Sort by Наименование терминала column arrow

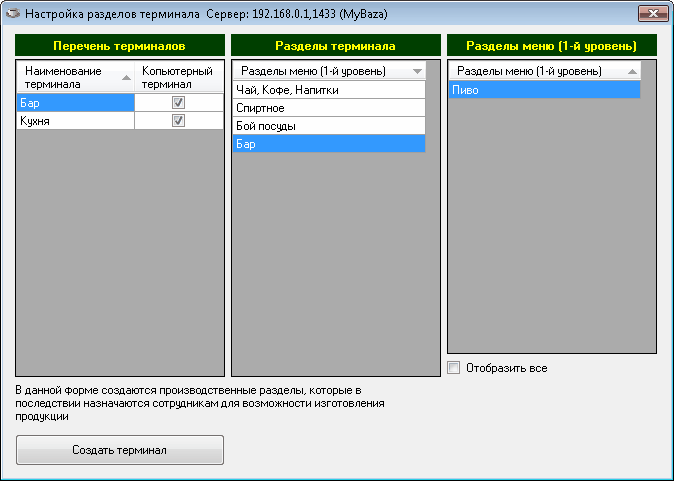click(126, 78)
